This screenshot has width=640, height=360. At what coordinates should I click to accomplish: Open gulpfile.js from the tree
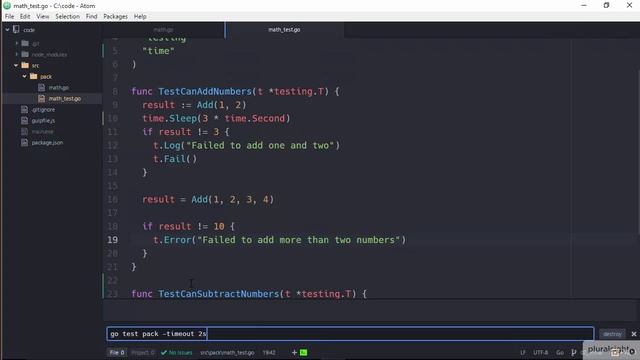43,120
